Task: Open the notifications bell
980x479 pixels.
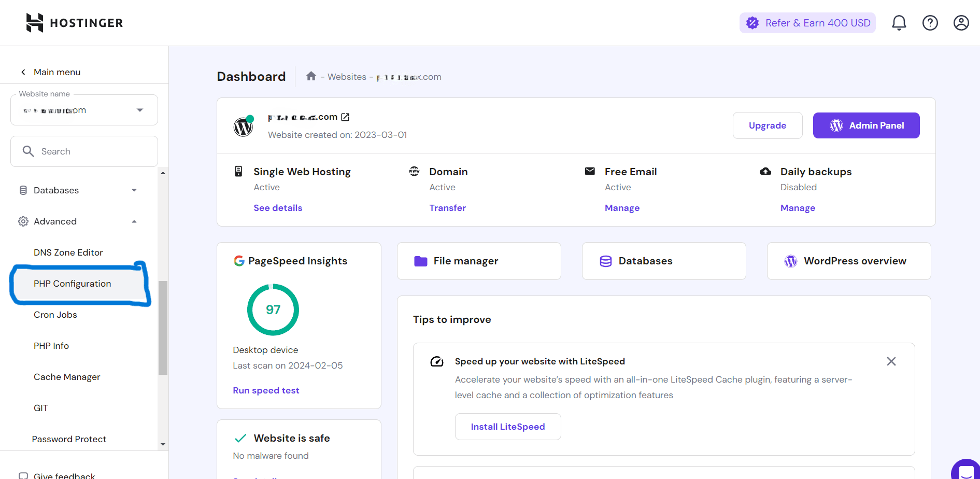Action: pyautogui.click(x=899, y=23)
